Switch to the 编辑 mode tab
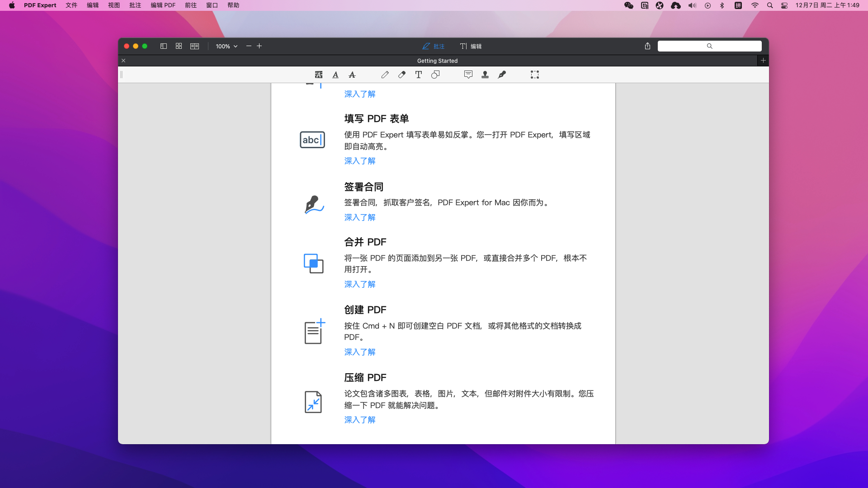This screenshot has width=868, height=488. tap(472, 46)
